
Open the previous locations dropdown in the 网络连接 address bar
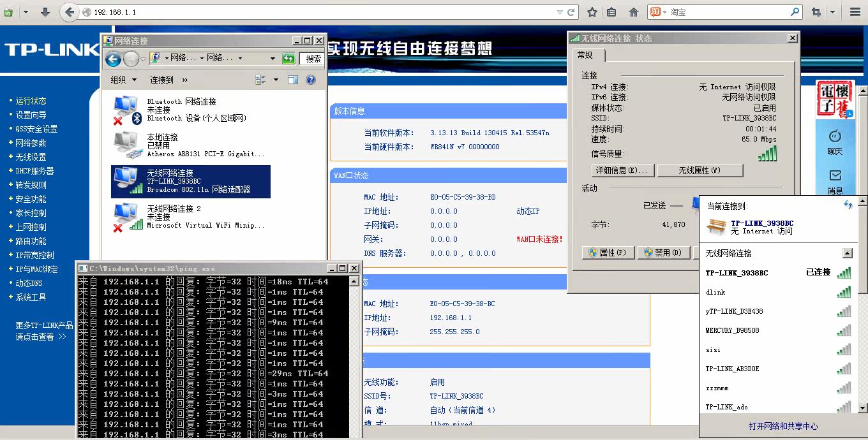(x=273, y=59)
